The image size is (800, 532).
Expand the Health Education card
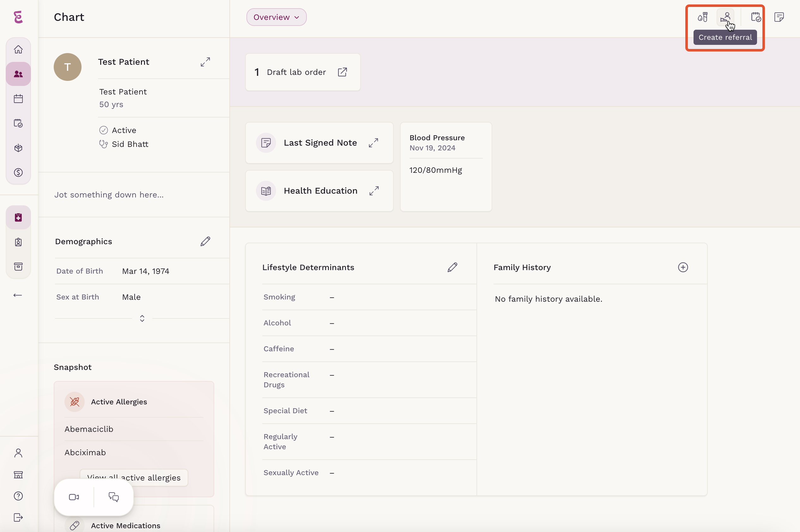pyautogui.click(x=374, y=191)
